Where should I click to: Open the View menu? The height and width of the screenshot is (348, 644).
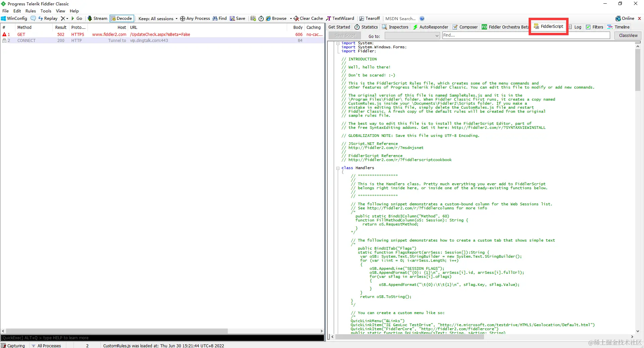pos(60,11)
